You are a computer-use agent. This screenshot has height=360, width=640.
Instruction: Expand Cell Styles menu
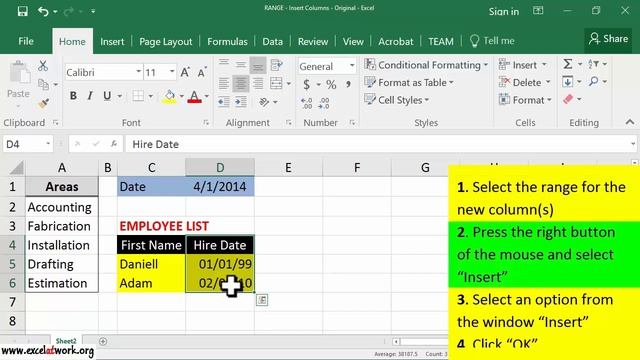[x=396, y=100]
